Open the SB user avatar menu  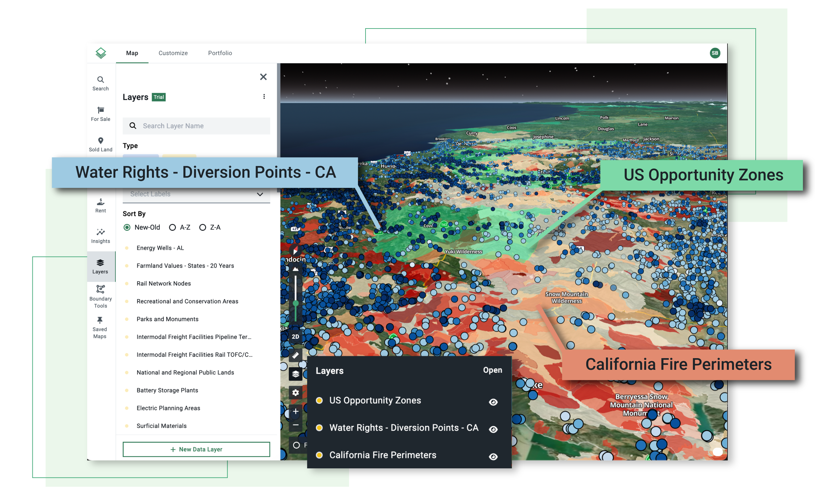[x=715, y=53]
